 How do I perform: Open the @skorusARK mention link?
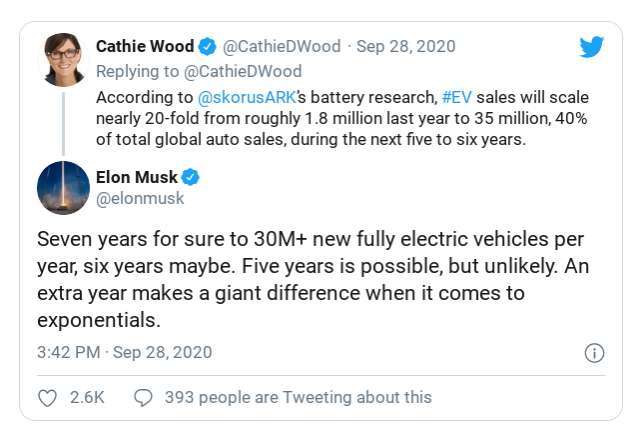(x=246, y=97)
